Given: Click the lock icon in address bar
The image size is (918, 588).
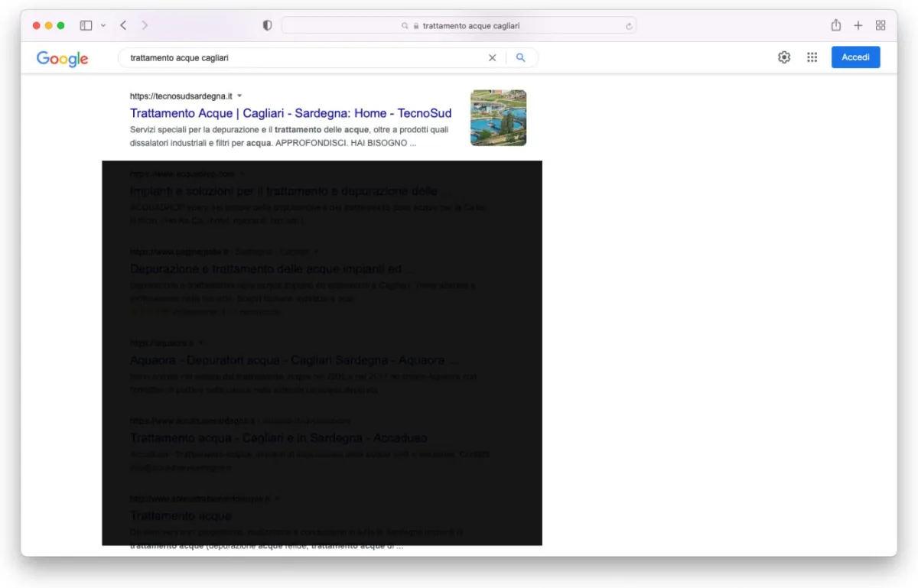Looking at the screenshot, I should [x=416, y=26].
